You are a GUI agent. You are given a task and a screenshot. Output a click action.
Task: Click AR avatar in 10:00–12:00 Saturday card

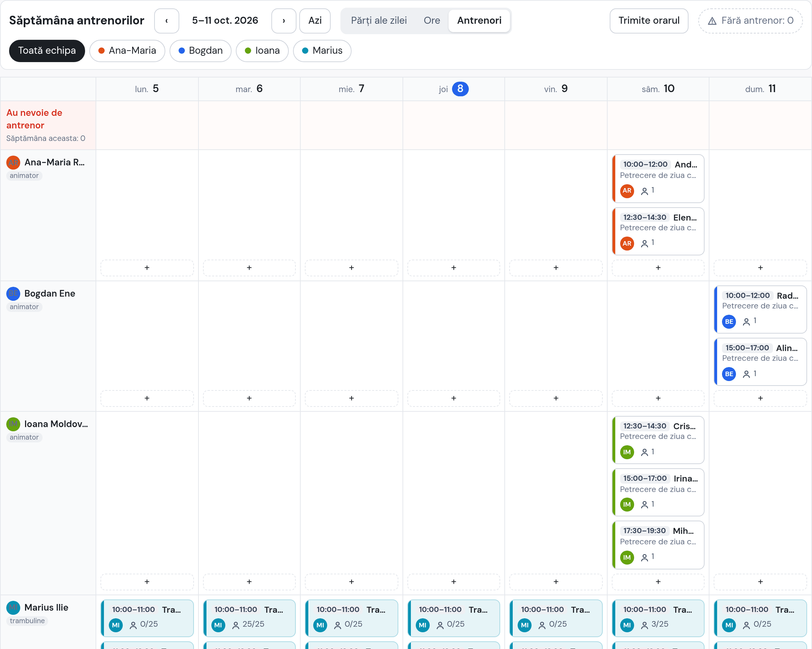point(627,191)
